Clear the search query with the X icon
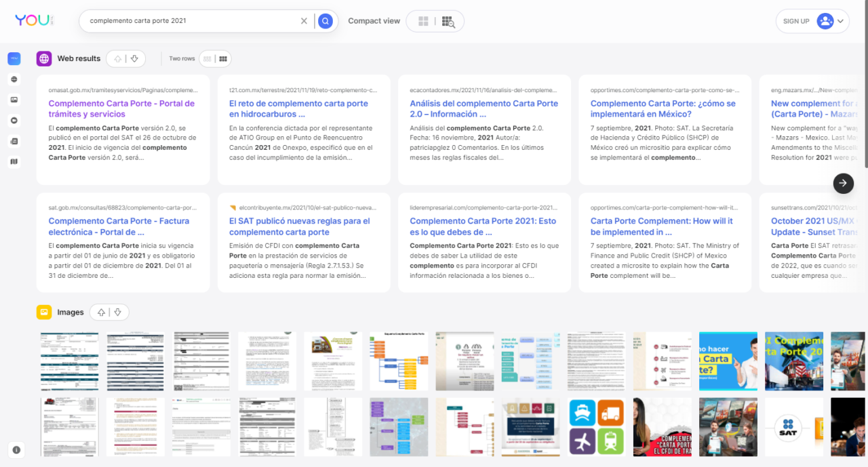The height and width of the screenshot is (467, 868). (304, 21)
